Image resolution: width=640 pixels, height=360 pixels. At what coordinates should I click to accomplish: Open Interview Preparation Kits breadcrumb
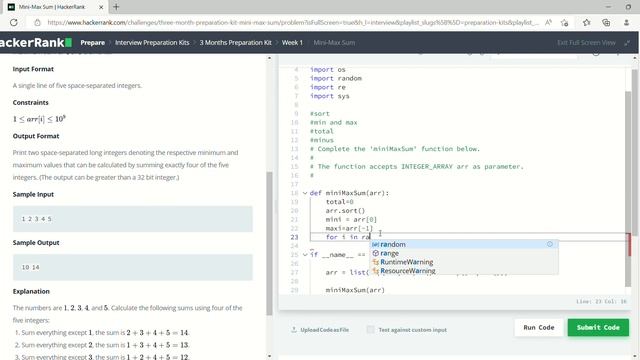[x=152, y=42]
